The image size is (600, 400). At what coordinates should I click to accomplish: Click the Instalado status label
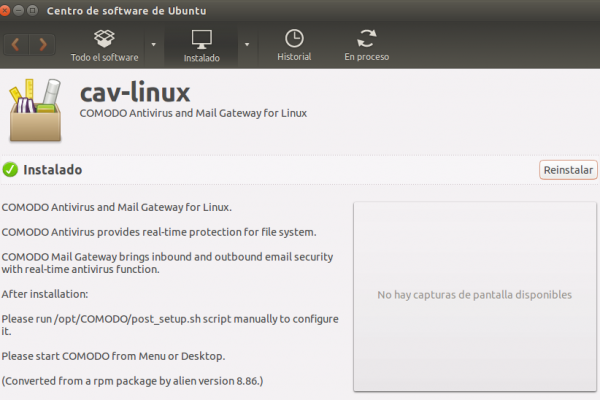(53, 170)
